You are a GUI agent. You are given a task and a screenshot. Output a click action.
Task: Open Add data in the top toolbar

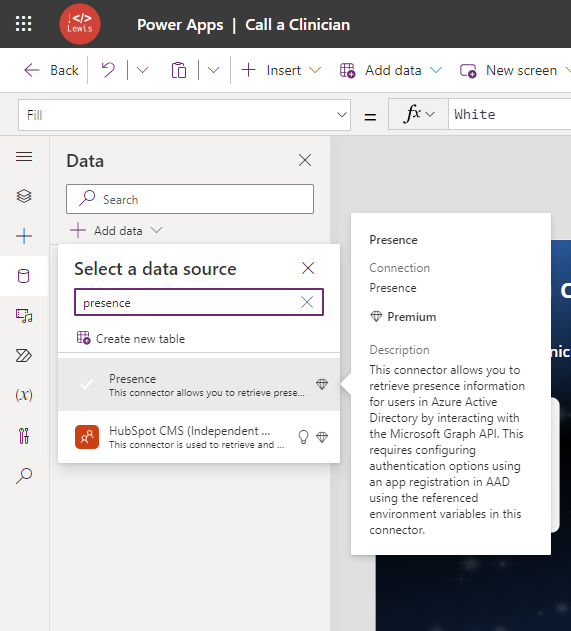tap(390, 70)
